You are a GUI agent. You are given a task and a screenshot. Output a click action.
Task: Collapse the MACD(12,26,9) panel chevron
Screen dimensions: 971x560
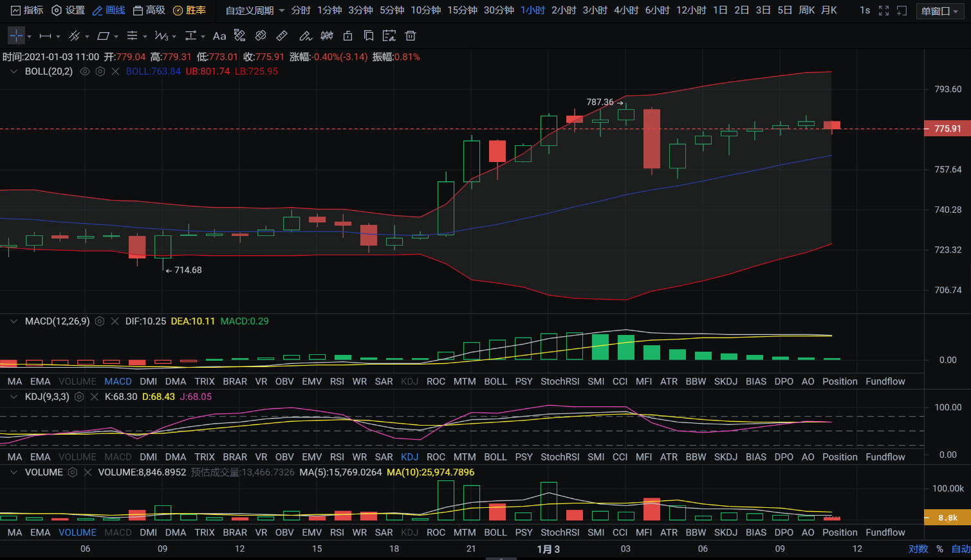[x=14, y=321]
